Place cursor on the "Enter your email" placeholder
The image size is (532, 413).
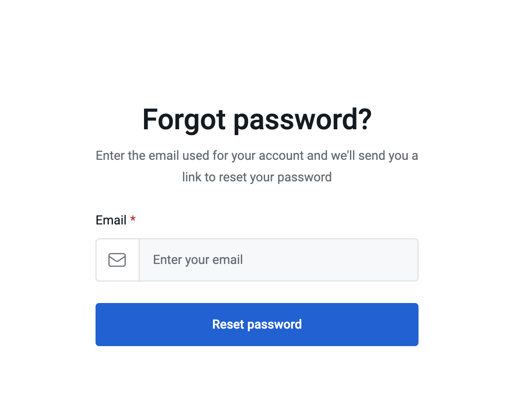point(198,260)
